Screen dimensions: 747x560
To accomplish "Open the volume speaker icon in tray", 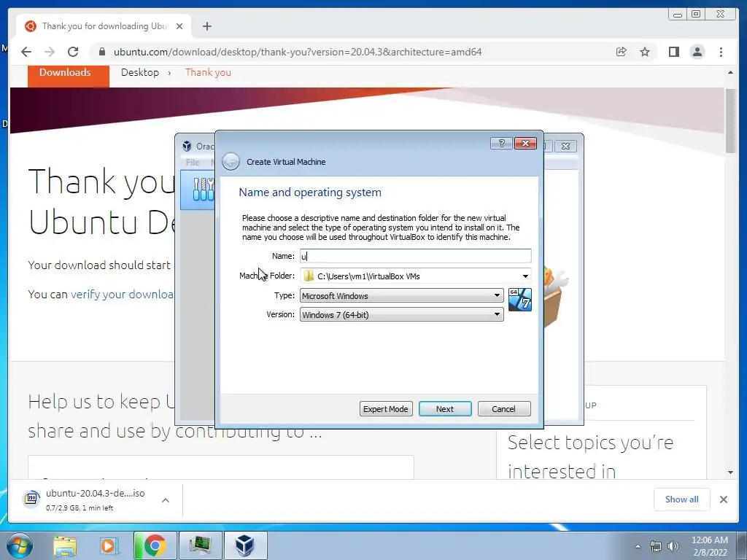I will 673,546.
